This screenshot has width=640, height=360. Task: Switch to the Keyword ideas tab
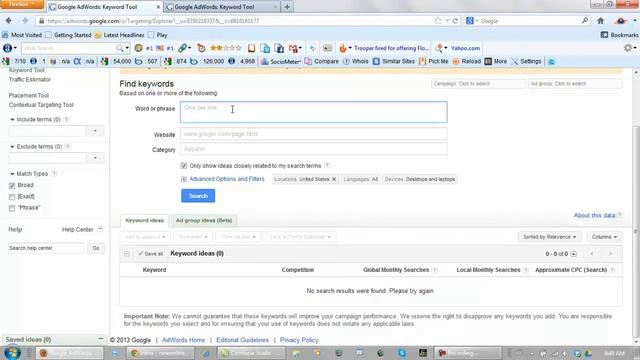[144, 220]
